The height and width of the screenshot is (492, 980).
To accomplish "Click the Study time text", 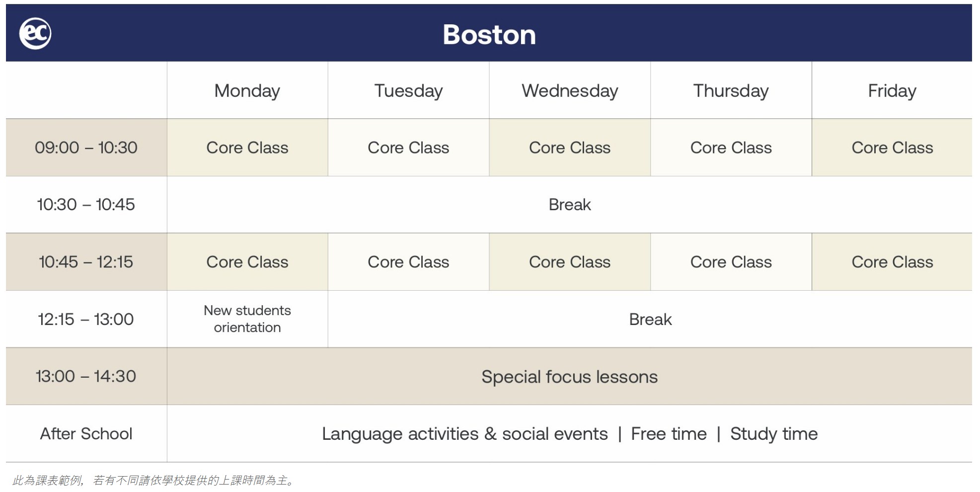I will pyautogui.click(x=773, y=434).
